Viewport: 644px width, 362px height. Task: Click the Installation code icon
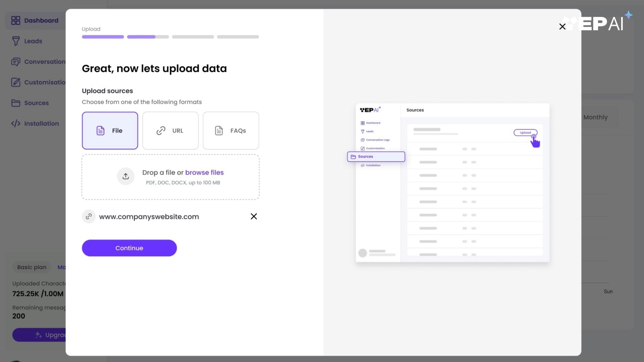coord(15,123)
